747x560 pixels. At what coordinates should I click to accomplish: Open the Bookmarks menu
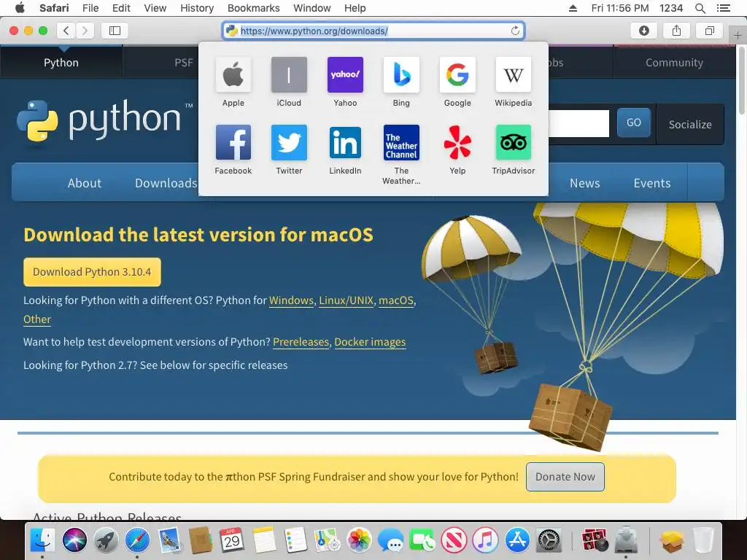pyautogui.click(x=253, y=8)
